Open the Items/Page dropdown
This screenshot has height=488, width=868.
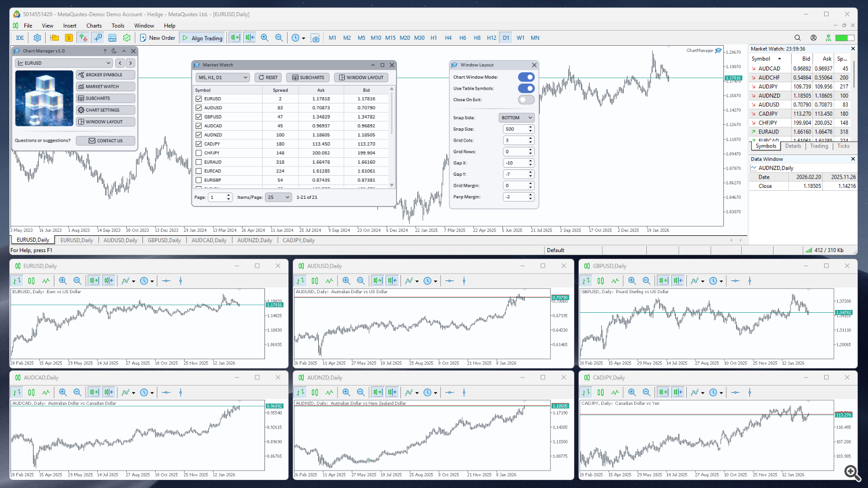(278, 197)
